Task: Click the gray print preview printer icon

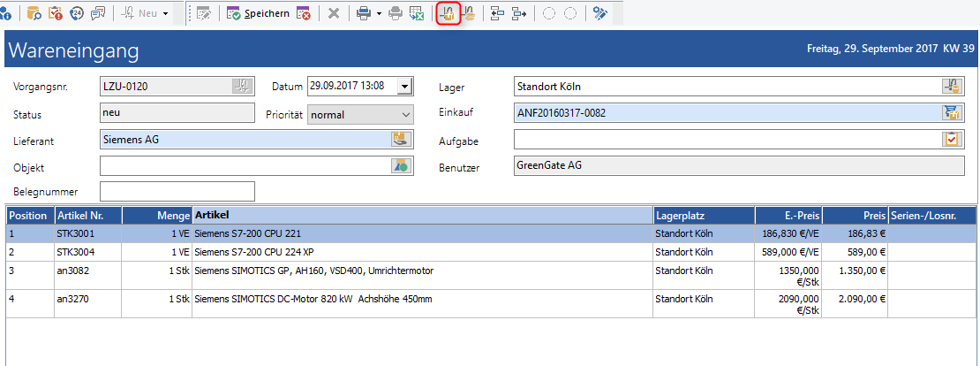Action: click(395, 13)
